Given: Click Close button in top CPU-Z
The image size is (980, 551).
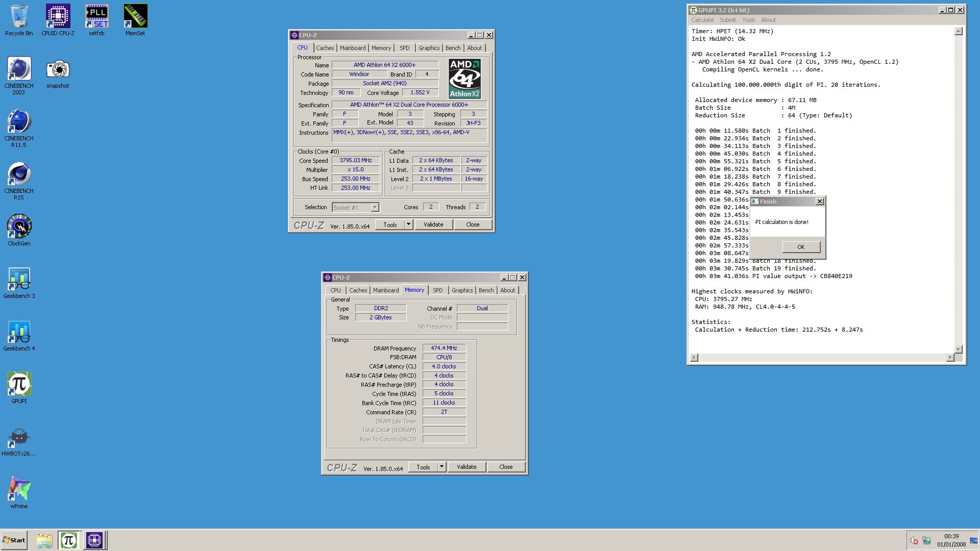Looking at the screenshot, I should (x=473, y=224).
